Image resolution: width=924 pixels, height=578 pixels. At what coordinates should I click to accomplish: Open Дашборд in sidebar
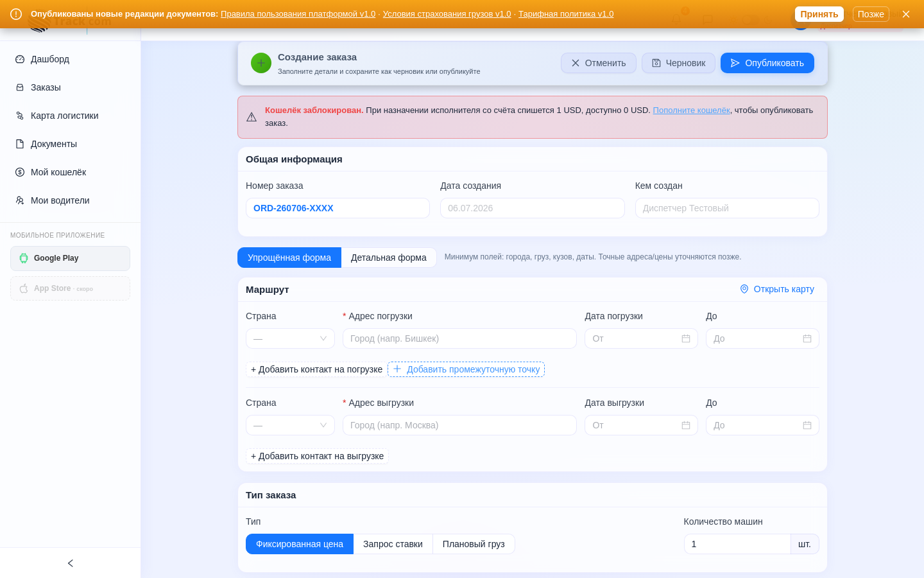tap(70, 59)
